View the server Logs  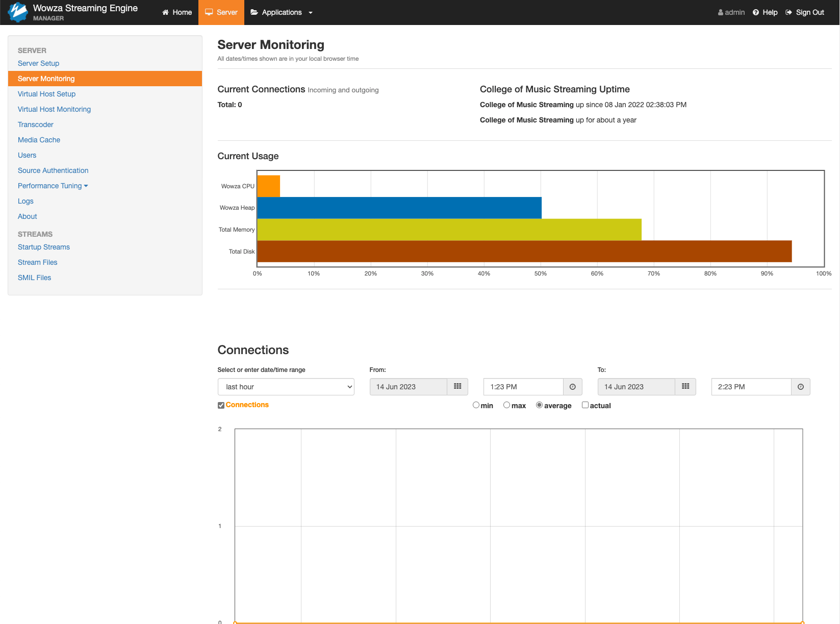26,201
